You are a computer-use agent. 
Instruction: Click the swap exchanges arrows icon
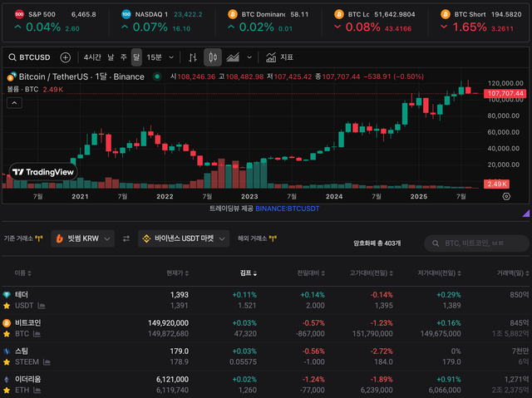(126, 238)
